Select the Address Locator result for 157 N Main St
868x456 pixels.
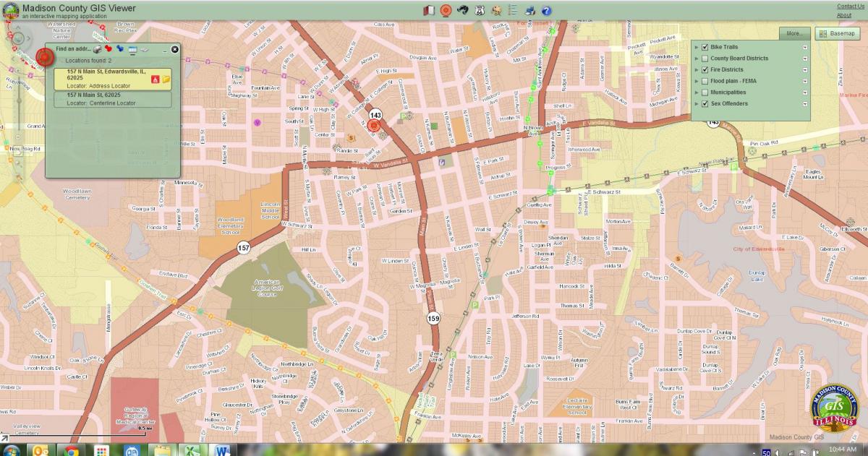pos(113,79)
